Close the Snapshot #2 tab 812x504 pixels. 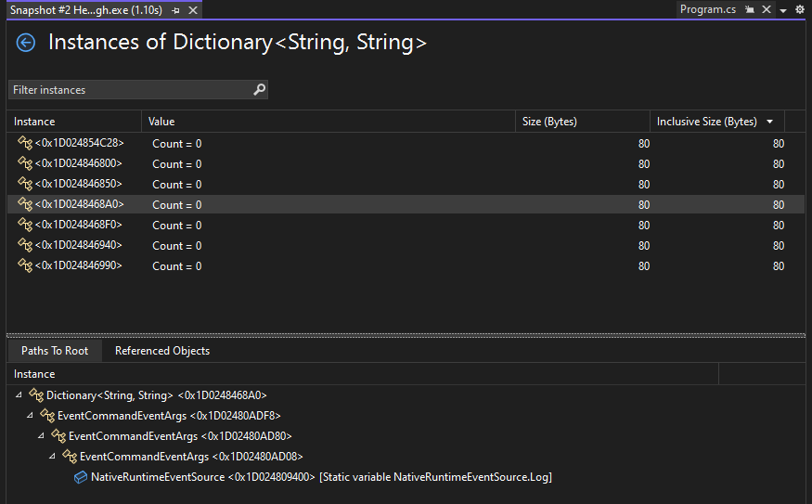point(192,9)
